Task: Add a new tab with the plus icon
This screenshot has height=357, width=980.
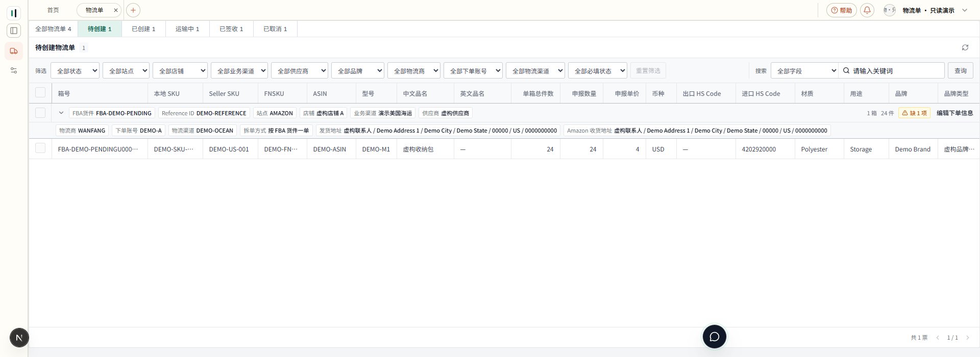Action: 133,10
